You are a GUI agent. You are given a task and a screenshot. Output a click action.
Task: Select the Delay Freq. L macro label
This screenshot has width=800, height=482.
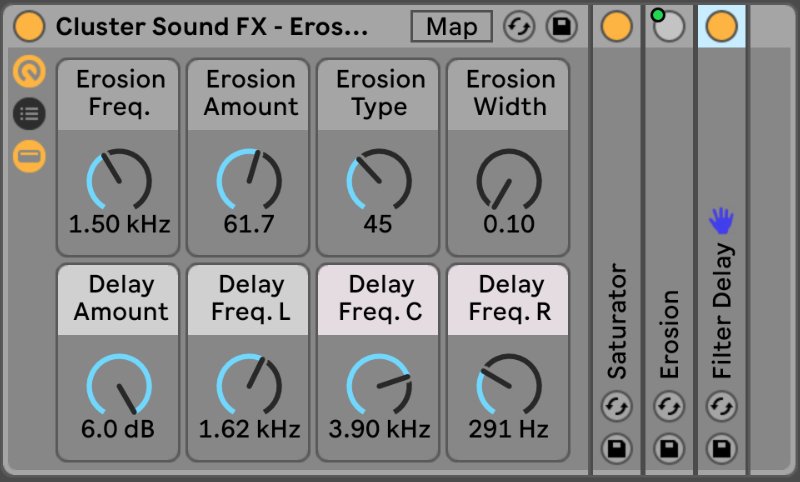click(250, 299)
